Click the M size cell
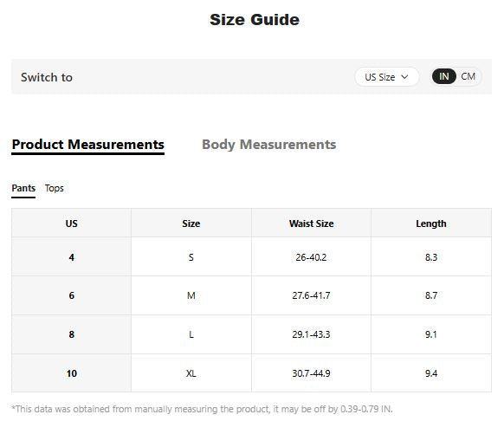This screenshot has height=421, width=504. (191, 295)
